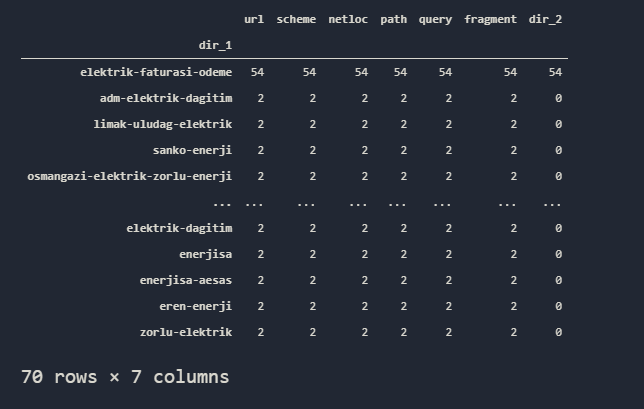The height and width of the screenshot is (409, 644).
Task: Select the adm-elektrik-dagitim row label
Action: point(166,98)
